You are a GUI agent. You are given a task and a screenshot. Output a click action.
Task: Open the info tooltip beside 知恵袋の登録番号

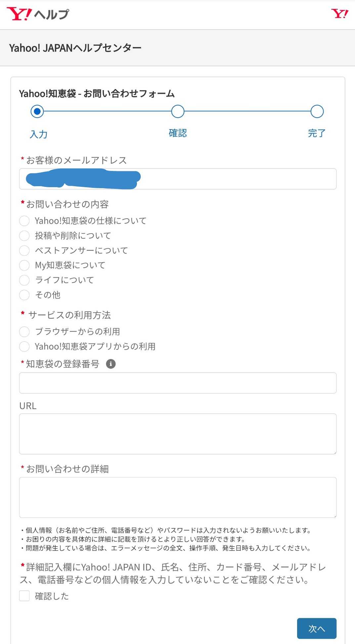(111, 364)
